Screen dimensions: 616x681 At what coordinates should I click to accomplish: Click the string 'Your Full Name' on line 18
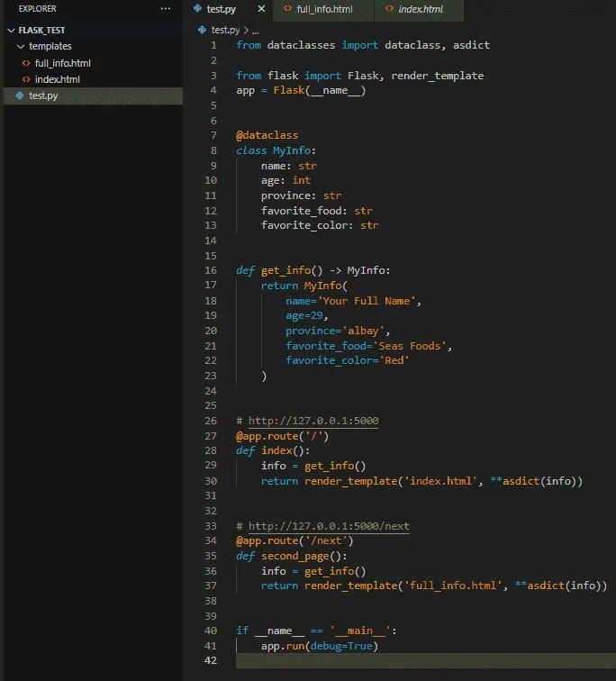pos(367,301)
